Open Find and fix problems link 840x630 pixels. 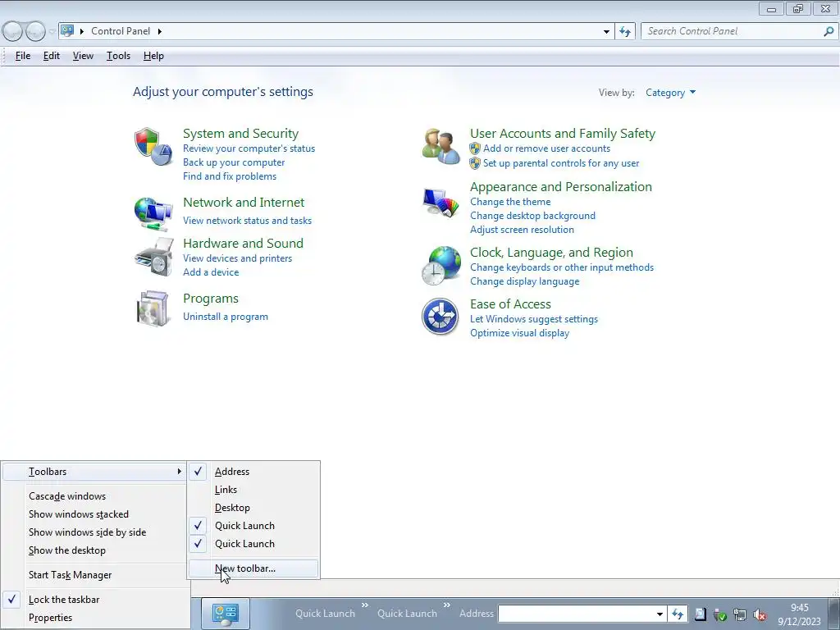(x=230, y=176)
